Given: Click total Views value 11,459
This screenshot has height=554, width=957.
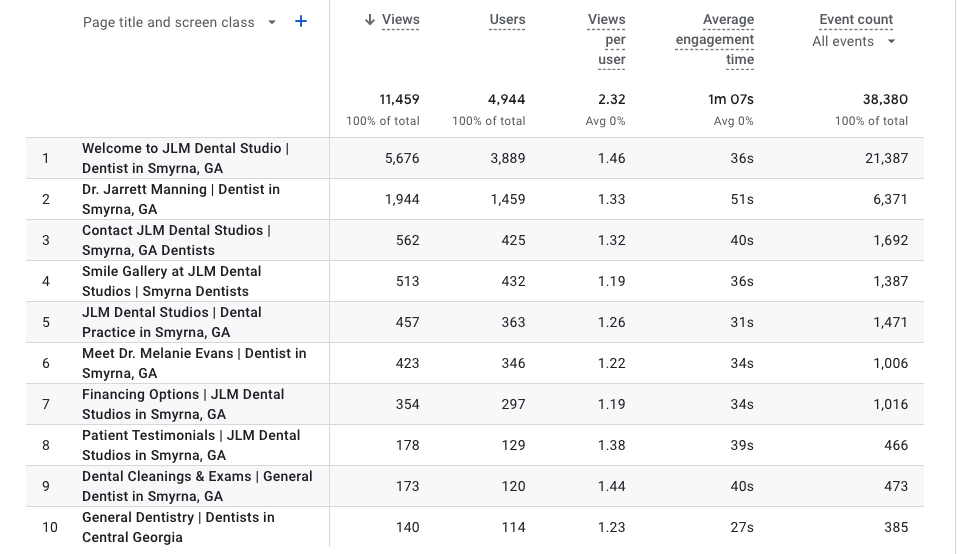Looking at the screenshot, I should click(x=399, y=99).
